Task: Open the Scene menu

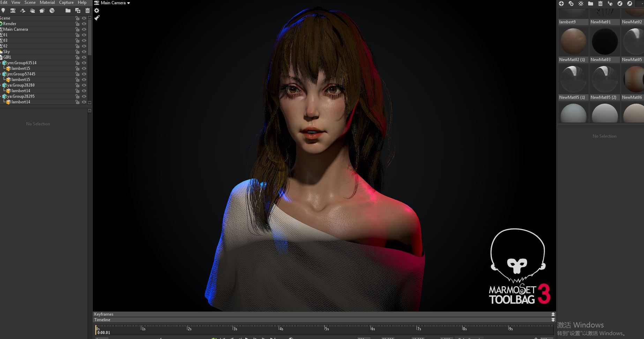Action: pyautogui.click(x=30, y=2)
